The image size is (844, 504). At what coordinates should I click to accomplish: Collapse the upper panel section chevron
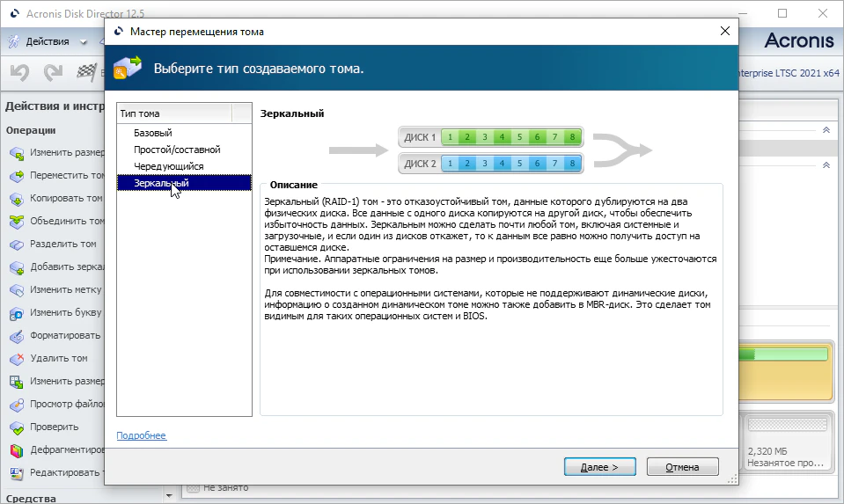825,129
